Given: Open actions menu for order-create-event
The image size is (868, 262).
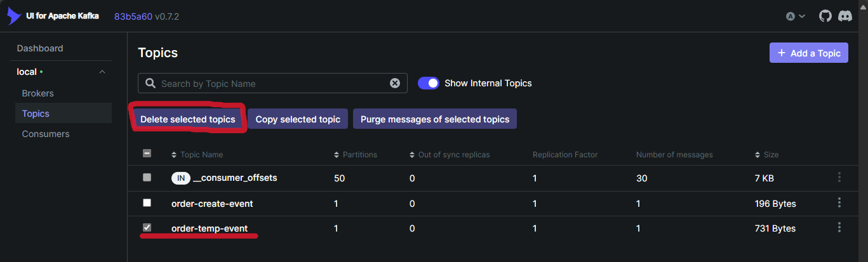Looking at the screenshot, I should click(839, 203).
